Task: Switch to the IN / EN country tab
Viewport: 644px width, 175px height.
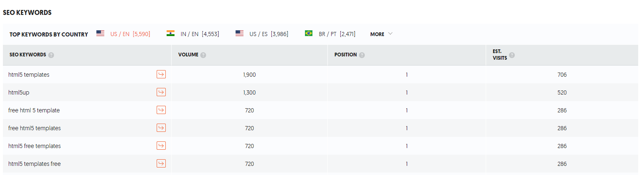Action: coord(199,34)
